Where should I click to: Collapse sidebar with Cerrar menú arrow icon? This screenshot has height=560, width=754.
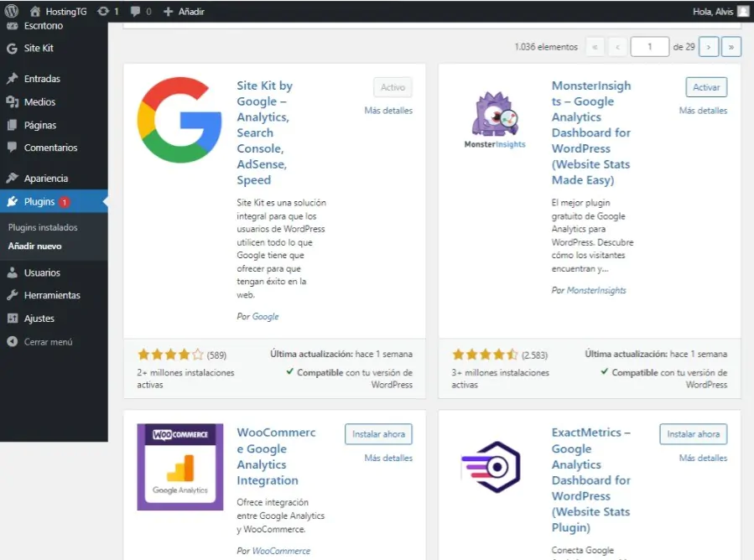click(12, 342)
